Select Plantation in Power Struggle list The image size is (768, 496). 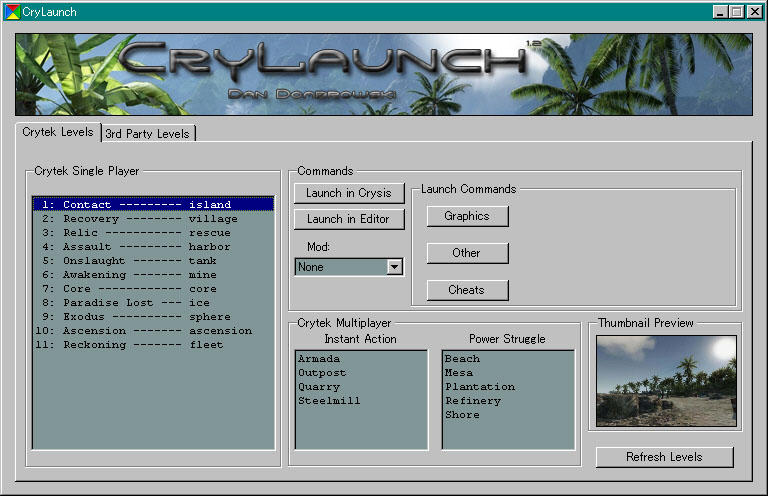(x=508, y=386)
